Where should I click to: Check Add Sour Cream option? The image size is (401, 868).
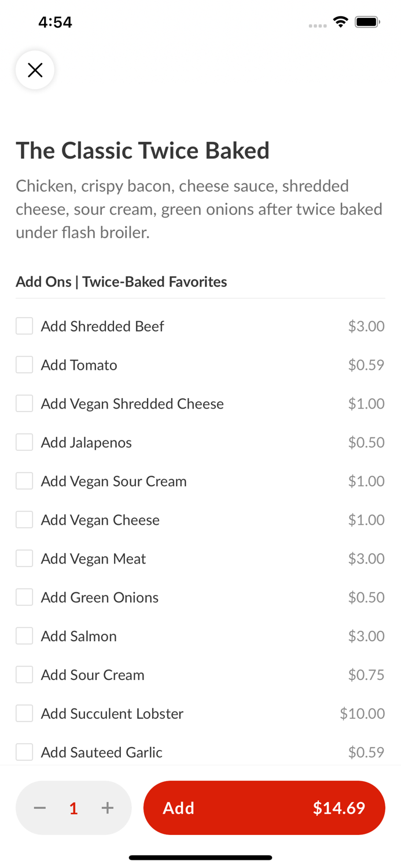coord(24,674)
